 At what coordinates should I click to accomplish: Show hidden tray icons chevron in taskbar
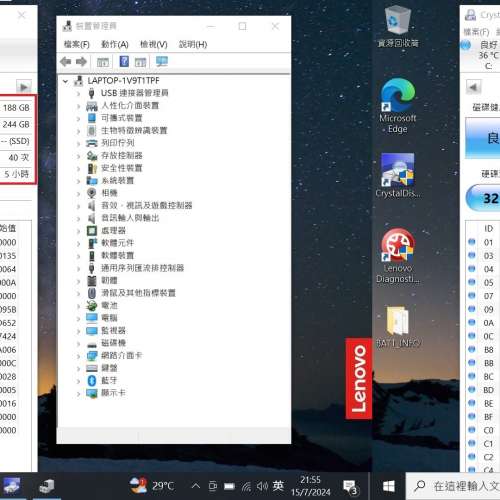coord(196,486)
